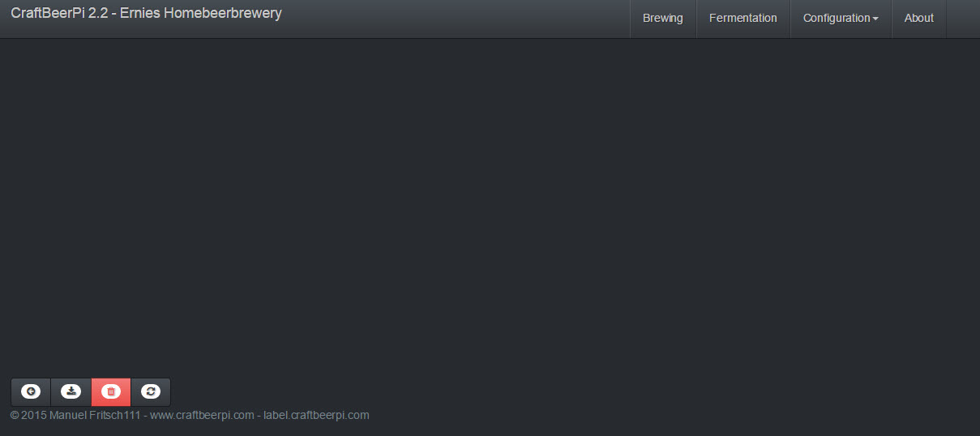Open the Brewing page

pos(663,19)
